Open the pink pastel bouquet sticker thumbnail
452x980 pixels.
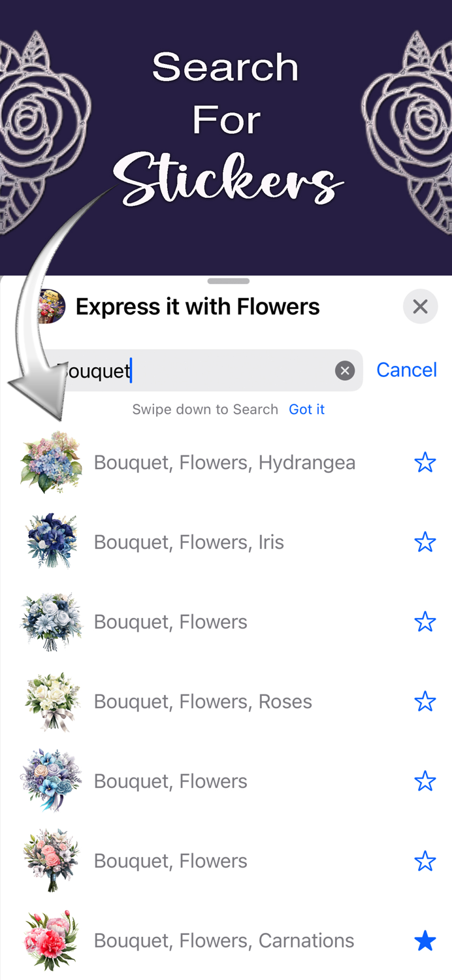click(51, 860)
